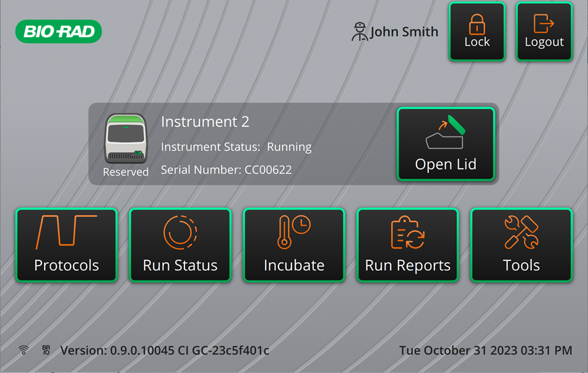Screen dimensions: 588x373
Task: Click the Instrument Status: Running text
Action: tap(236, 147)
